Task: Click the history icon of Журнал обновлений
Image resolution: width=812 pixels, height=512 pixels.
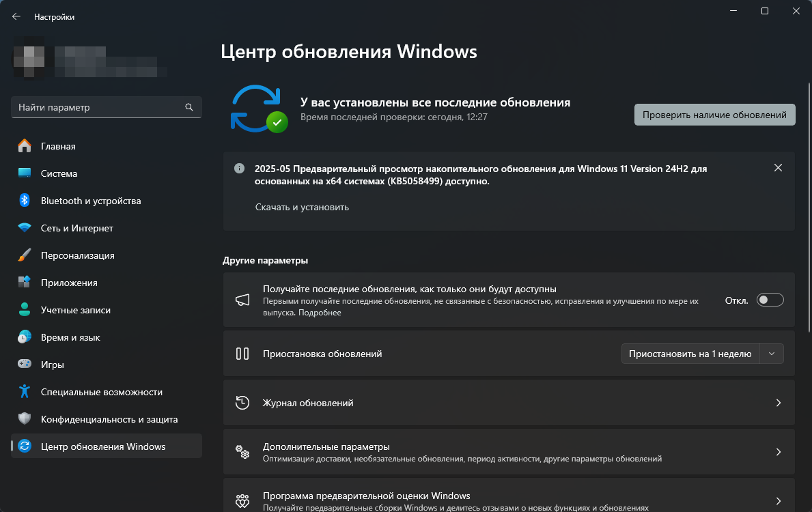Action: (x=242, y=403)
